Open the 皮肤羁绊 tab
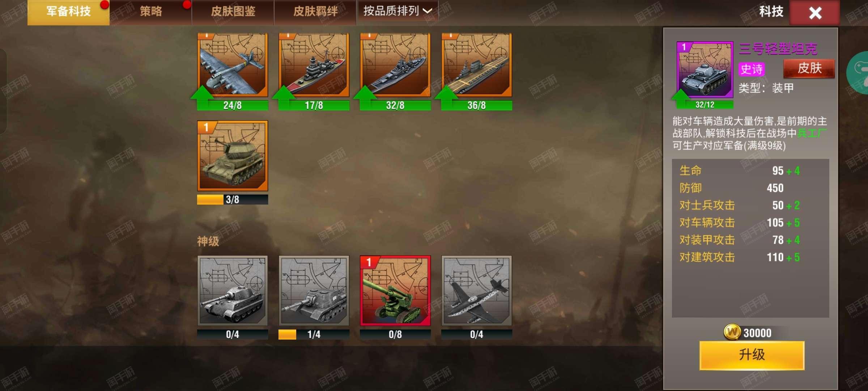868x391 pixels. pos(315,12)
